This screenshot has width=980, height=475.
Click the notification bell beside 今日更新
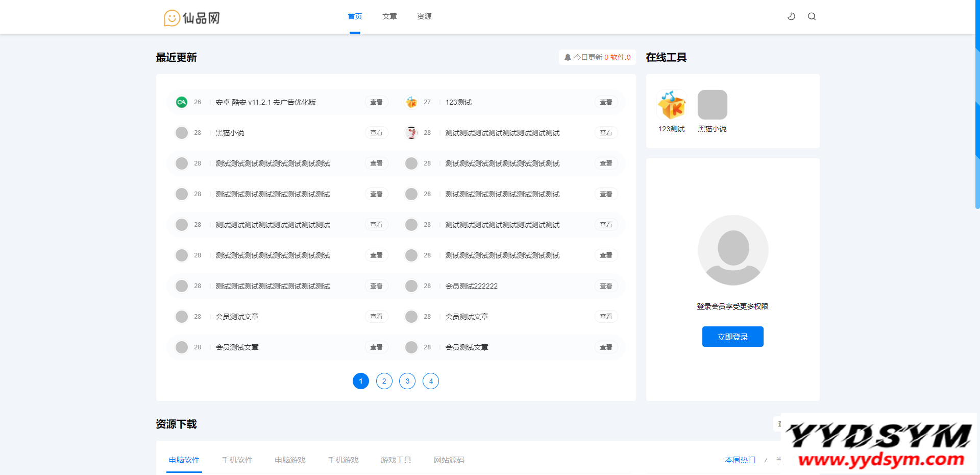(567, 57)
